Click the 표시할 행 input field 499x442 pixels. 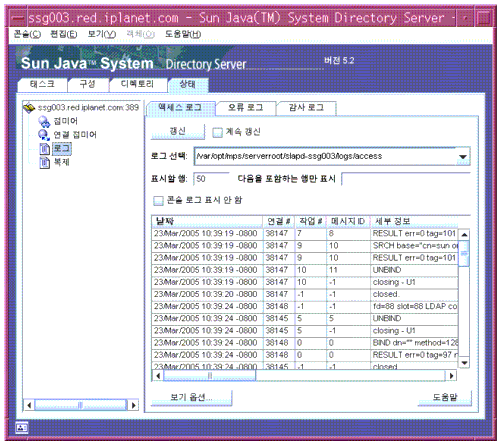click(x=212, y=179)
